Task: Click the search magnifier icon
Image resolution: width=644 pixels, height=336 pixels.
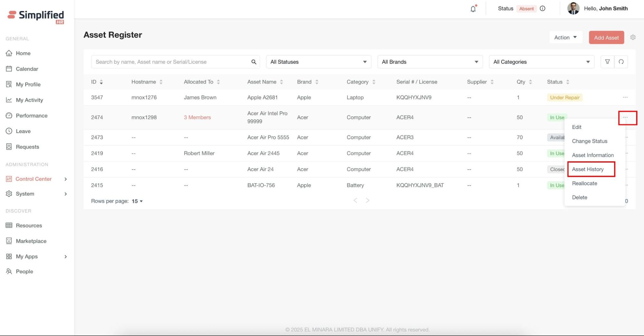Action: 254,62
